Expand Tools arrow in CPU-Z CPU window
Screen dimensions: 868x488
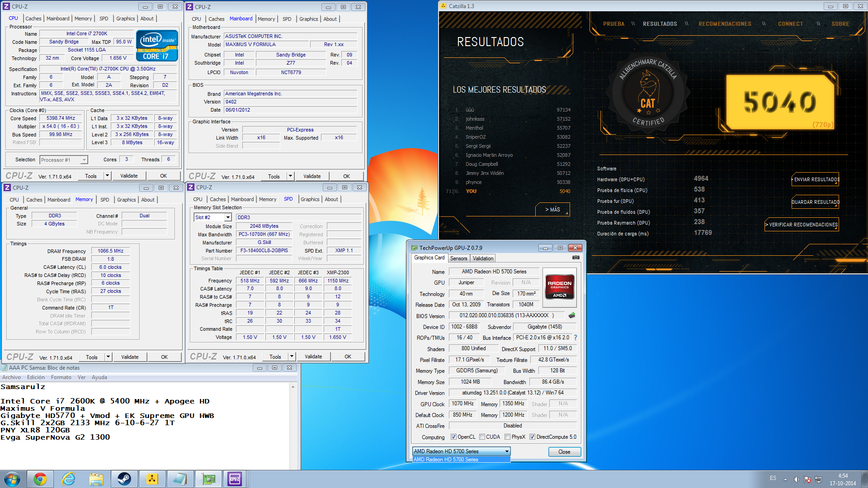pyautogui.click(x=107, y=176)
